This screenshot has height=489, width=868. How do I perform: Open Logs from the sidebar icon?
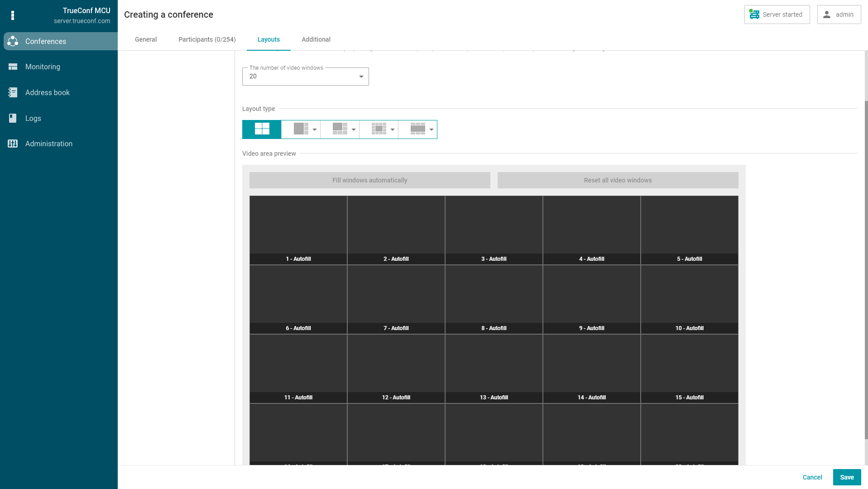tap(13, 118)
